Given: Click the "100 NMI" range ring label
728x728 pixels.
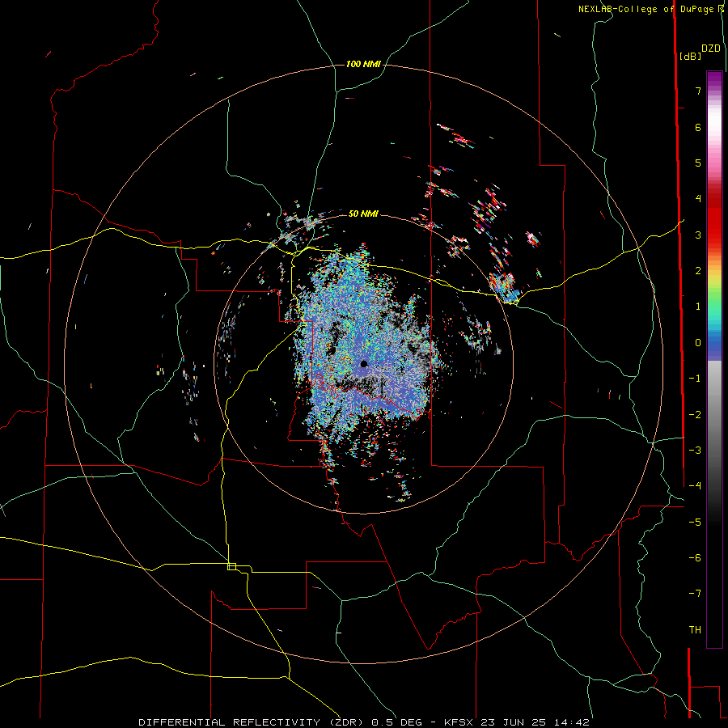Looking at the screenshot, I should click(363, 64).
